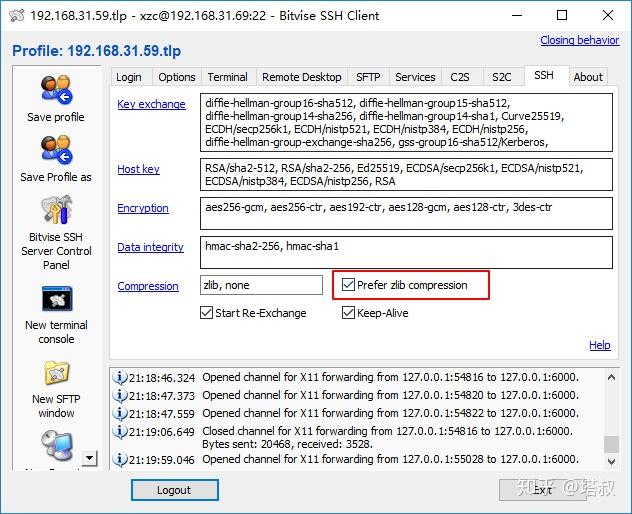The height and width of the screenshot is (514, 632).
Task: Uncheck the Start Re-Exchange checkbox
Action: [206, 312]
